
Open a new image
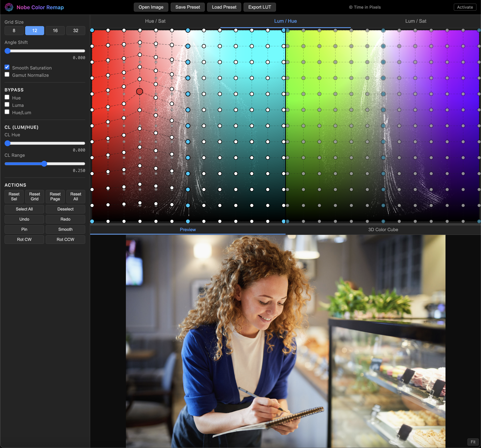pos(151,7)
